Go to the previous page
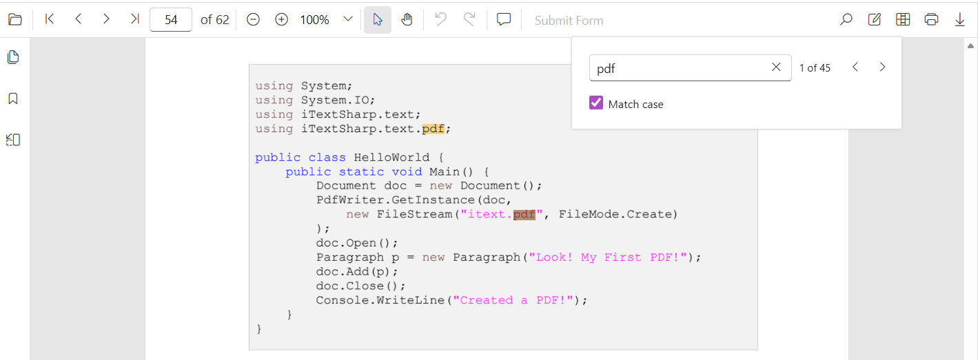This screenshot has height=360, width=980. [x=78, y=19]
